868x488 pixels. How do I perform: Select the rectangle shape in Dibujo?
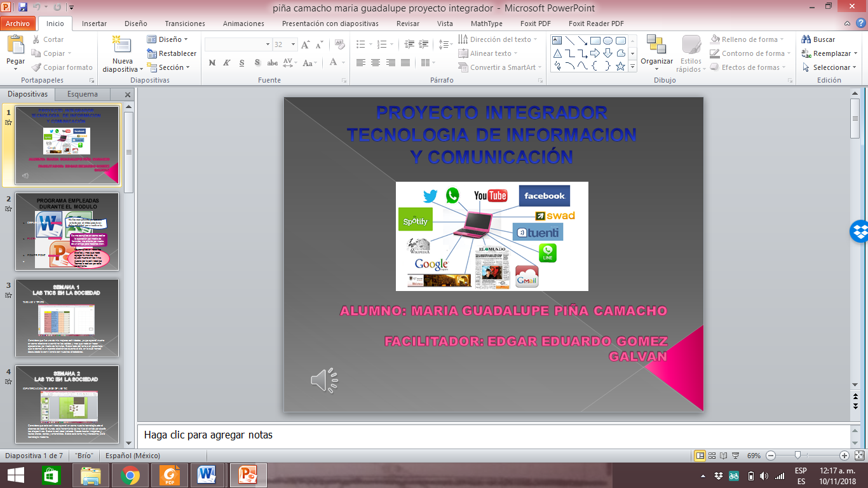click(x=595, y=39)
